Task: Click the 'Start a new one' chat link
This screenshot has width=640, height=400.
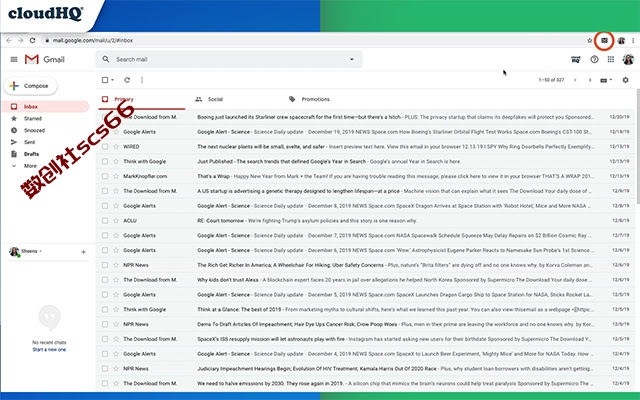Action: point(49,349)
